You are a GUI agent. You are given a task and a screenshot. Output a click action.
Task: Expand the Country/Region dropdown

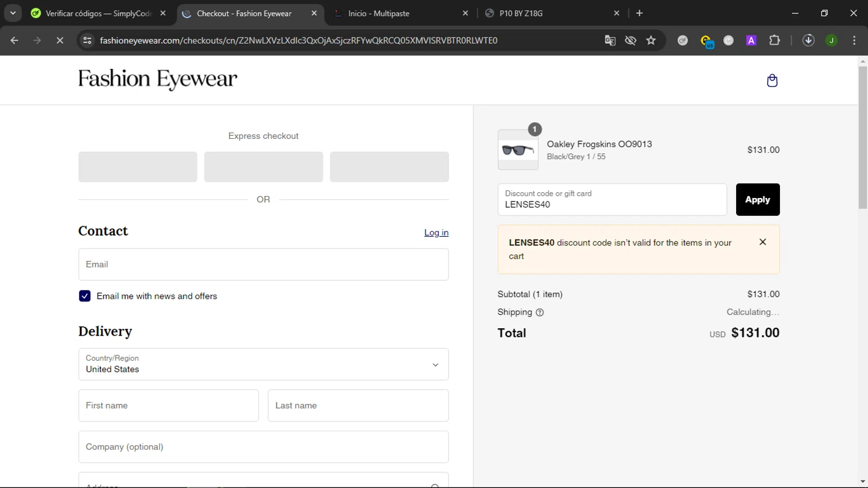pos(263,364)
